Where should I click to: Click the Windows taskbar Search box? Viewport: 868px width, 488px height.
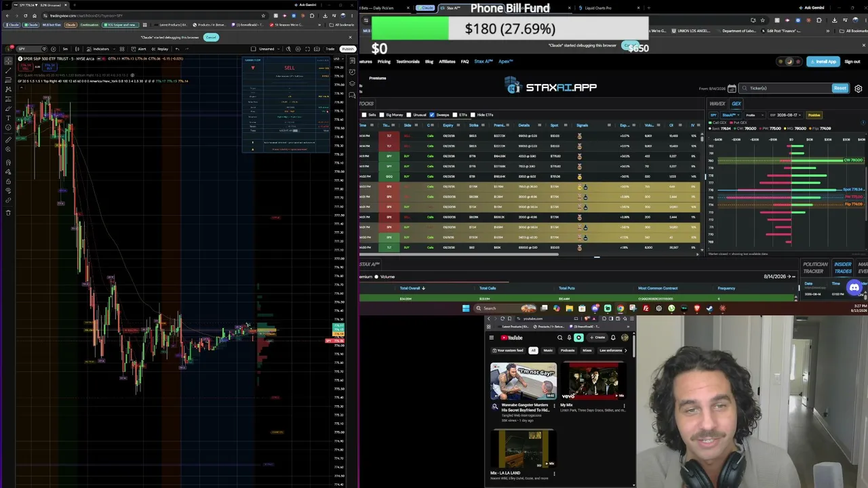click(x=505, y=308)
